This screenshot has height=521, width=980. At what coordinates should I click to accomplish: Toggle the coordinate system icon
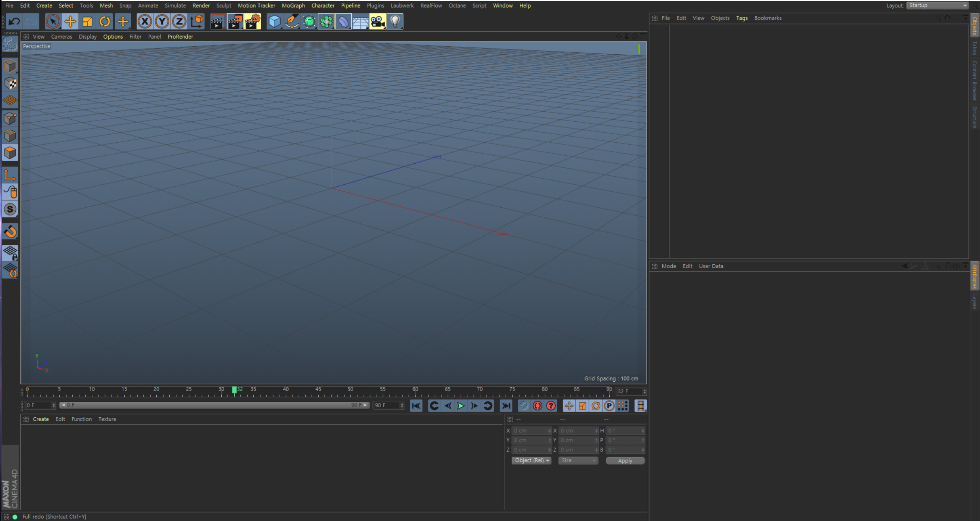(197, 21)
